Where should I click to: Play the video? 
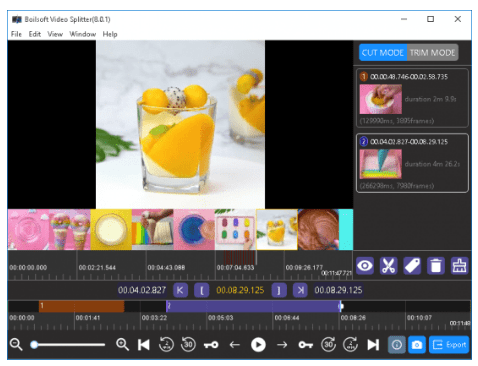point(258,345)
